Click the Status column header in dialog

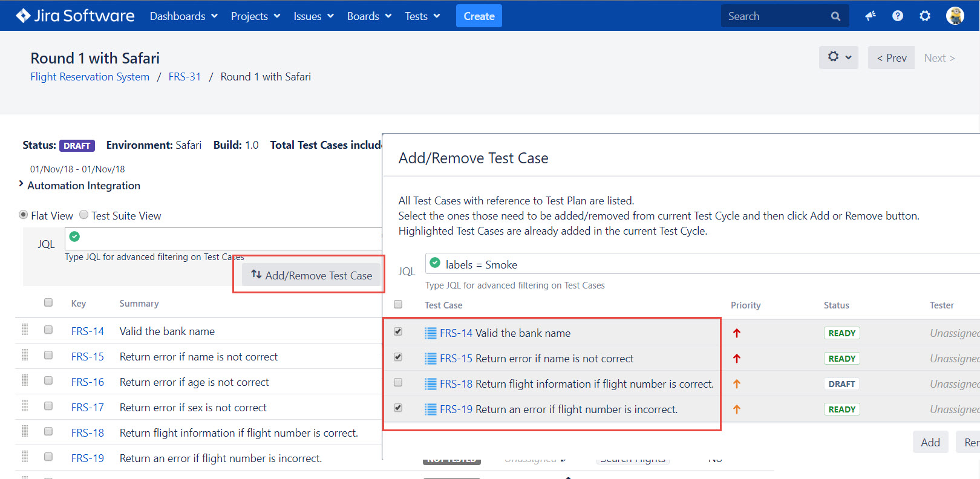point(837,305)
